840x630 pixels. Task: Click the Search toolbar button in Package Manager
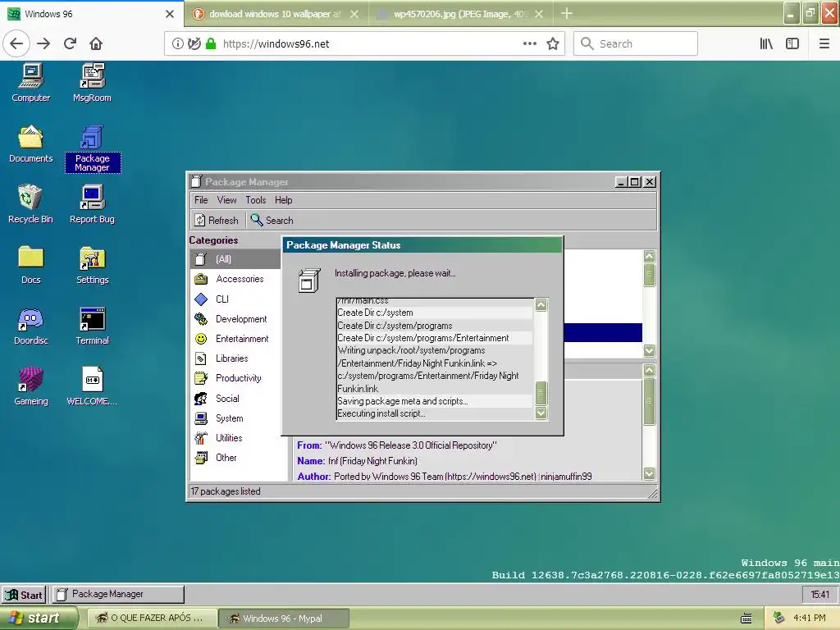coord(272,220)
